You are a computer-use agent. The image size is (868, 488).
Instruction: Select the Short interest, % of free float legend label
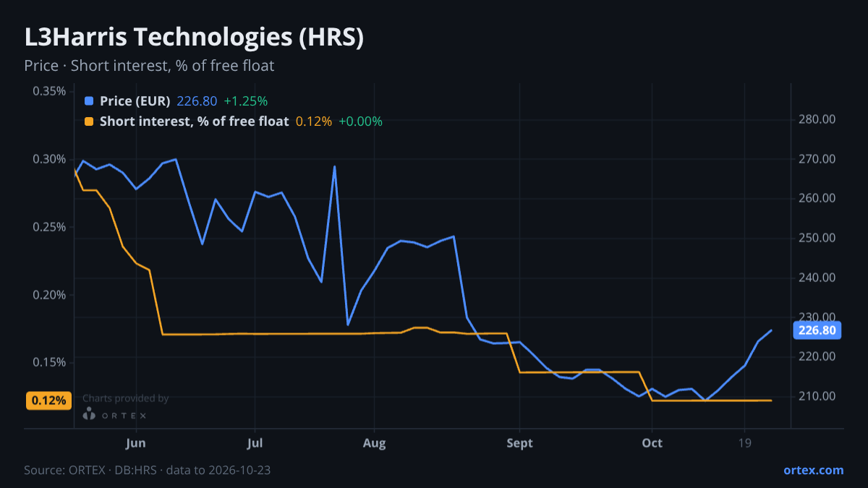pos(194,121)
